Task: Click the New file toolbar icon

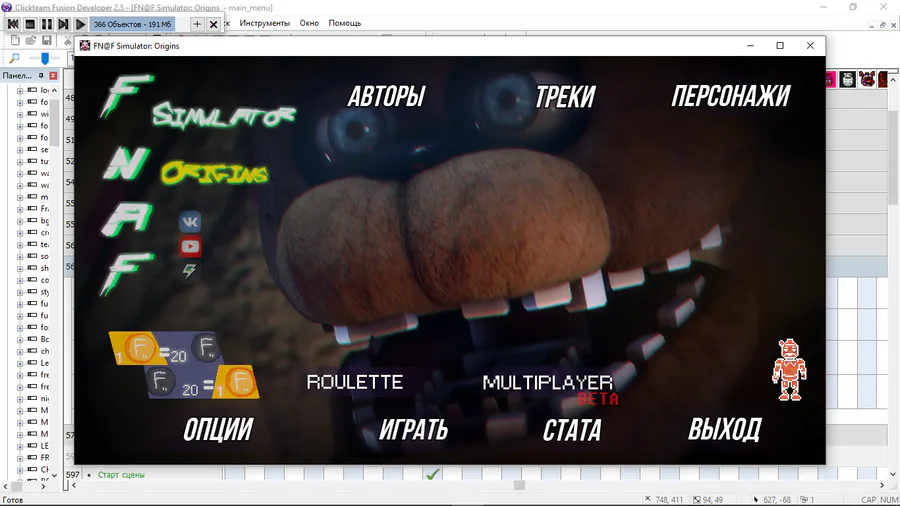Action: (15, 40)
